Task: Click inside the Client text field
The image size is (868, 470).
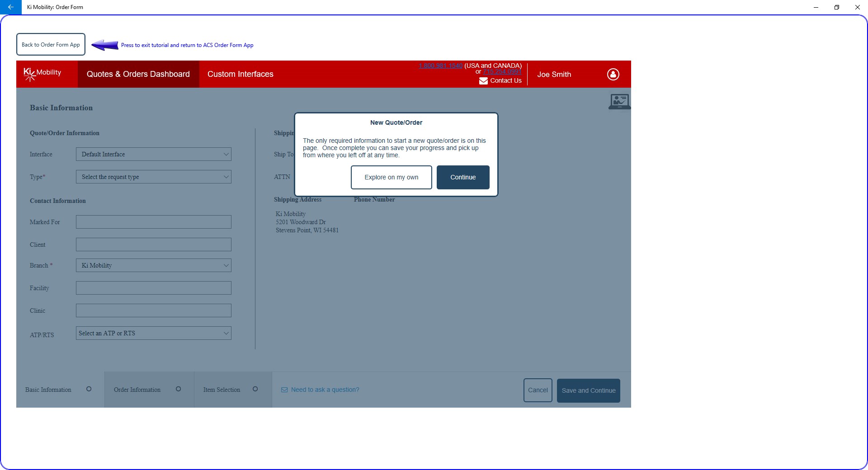Action: click(153, 244)
